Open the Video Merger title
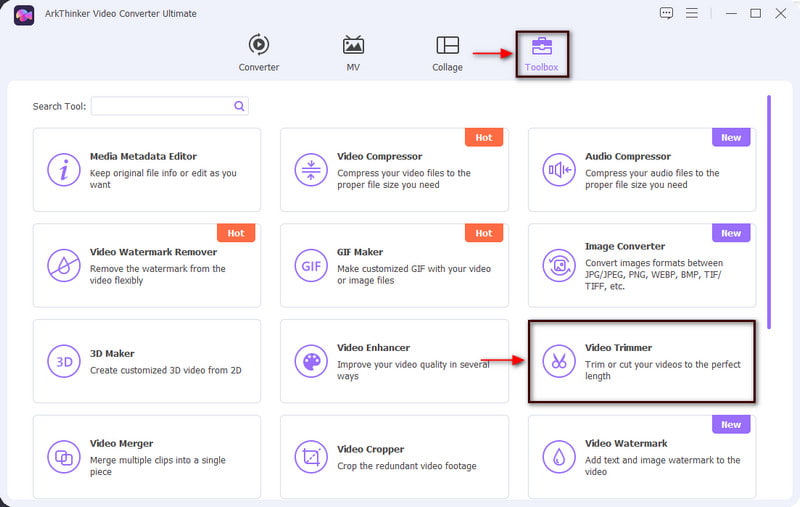The height and width of the screenshot is (507, 800). [x=121, y=444]
